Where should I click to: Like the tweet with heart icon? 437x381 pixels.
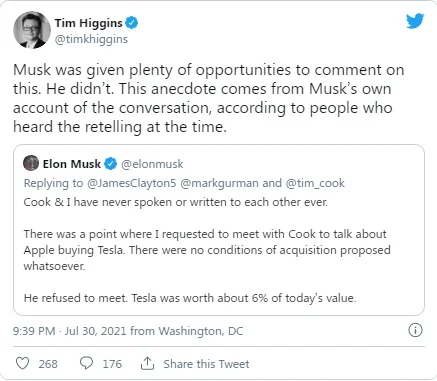23,363
